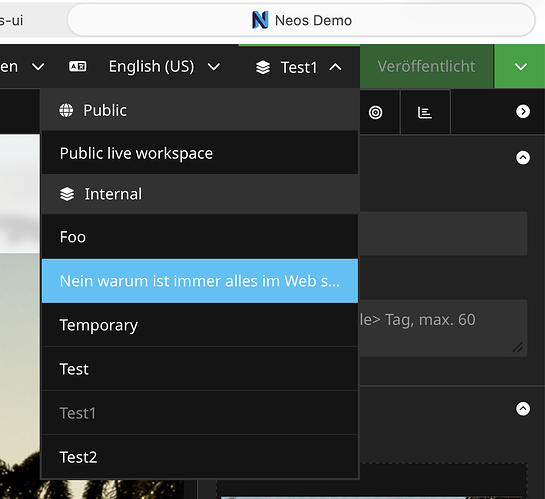
Task: Click the stack icon next to Internal
Action: pyautogui.click(x=67, y=194)
